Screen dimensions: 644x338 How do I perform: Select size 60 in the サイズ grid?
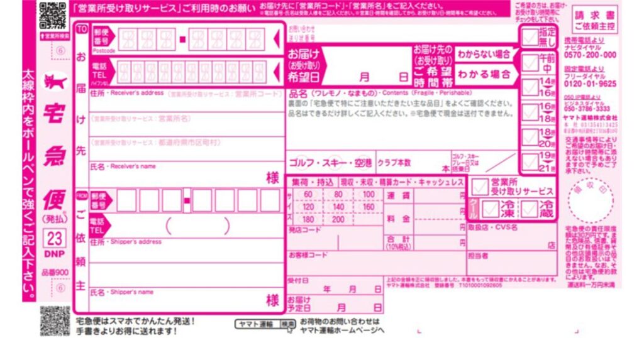click(x=308, y=194)
